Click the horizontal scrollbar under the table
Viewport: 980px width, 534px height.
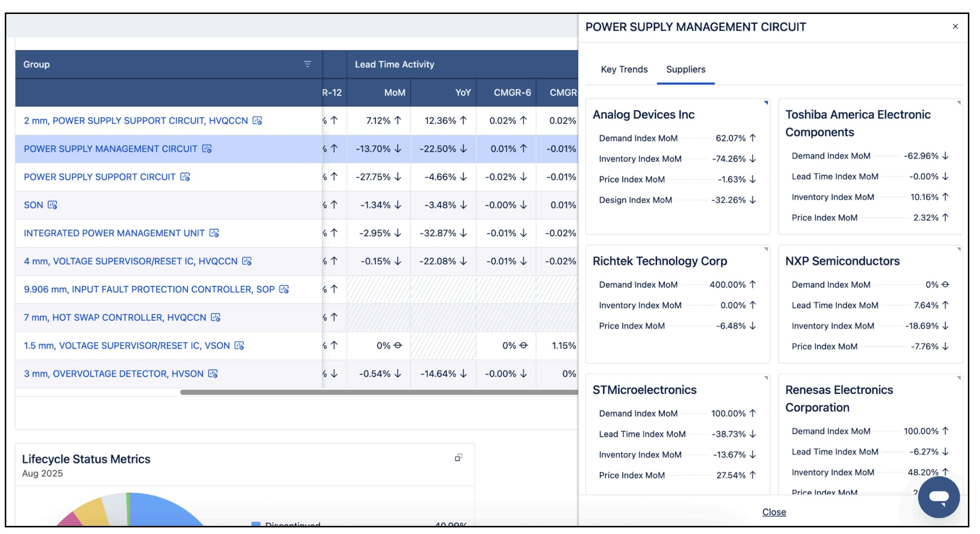(x=379, y=392)
